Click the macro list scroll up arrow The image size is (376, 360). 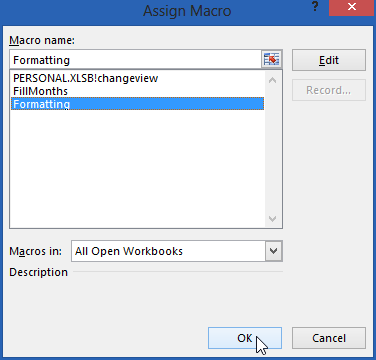pyautogui.click(x=273, y=80)
